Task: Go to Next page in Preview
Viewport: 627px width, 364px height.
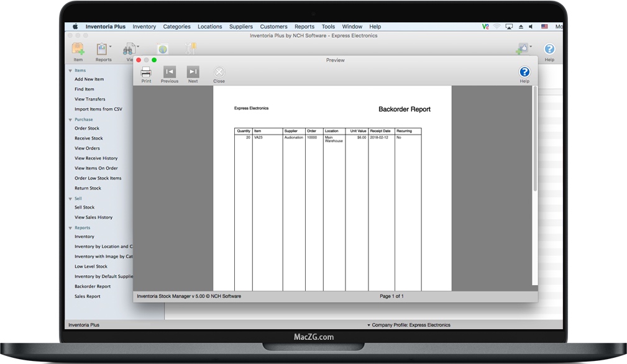Action: [193, 72]
